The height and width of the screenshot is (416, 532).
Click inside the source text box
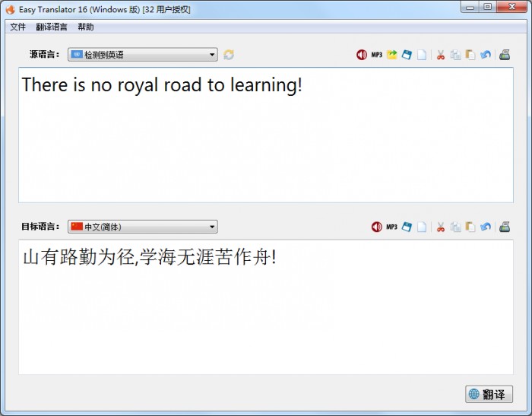(x=266, y=135)
